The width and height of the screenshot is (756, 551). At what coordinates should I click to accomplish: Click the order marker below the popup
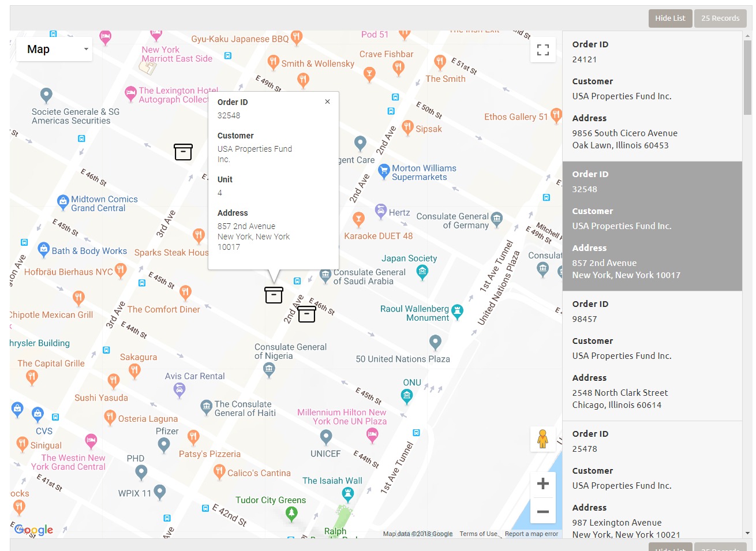tap(274, 295)
